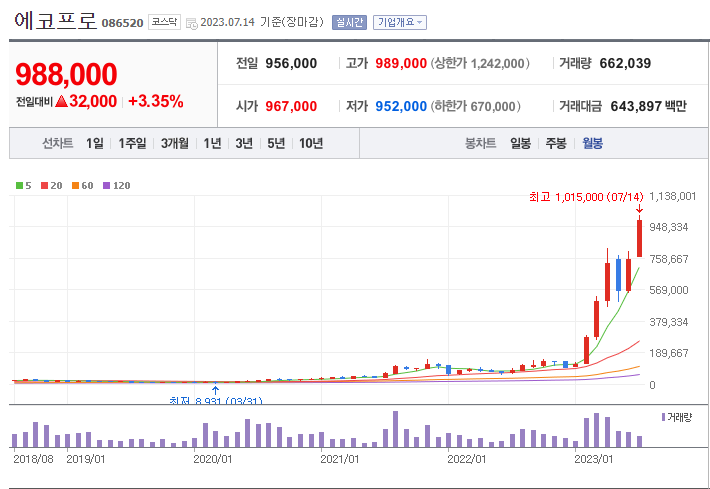710x489 pixels.
Task: Click the orange 60-period moving average swatch
Action: (x=76, y=186)
